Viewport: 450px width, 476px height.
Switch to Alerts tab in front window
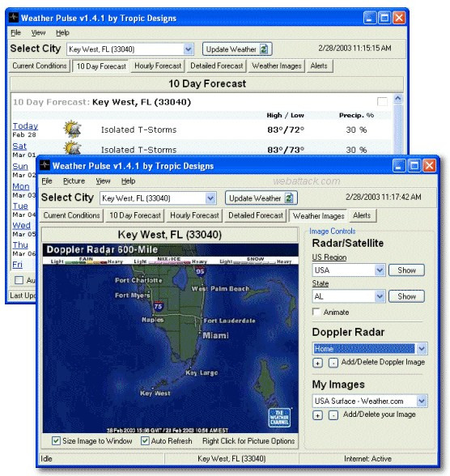point(362,215)
